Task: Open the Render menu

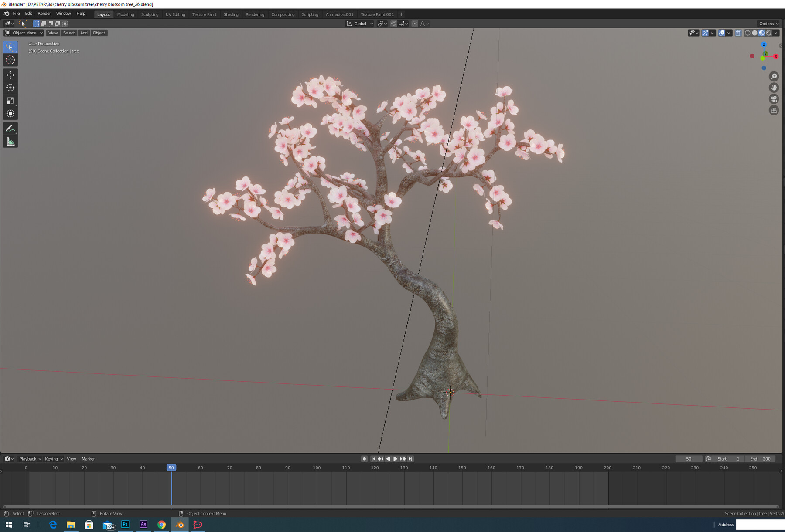Action: point(44,13)
